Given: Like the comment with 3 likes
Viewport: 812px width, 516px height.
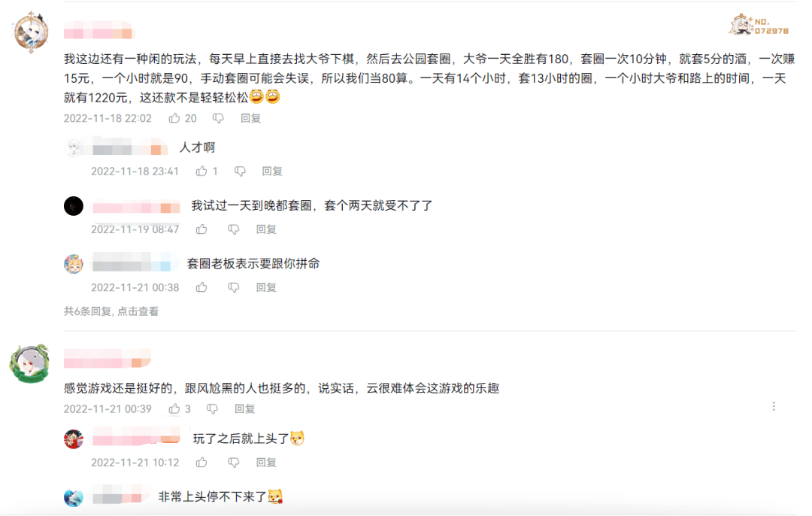Looking at the screenshot, I should point(175,409).
